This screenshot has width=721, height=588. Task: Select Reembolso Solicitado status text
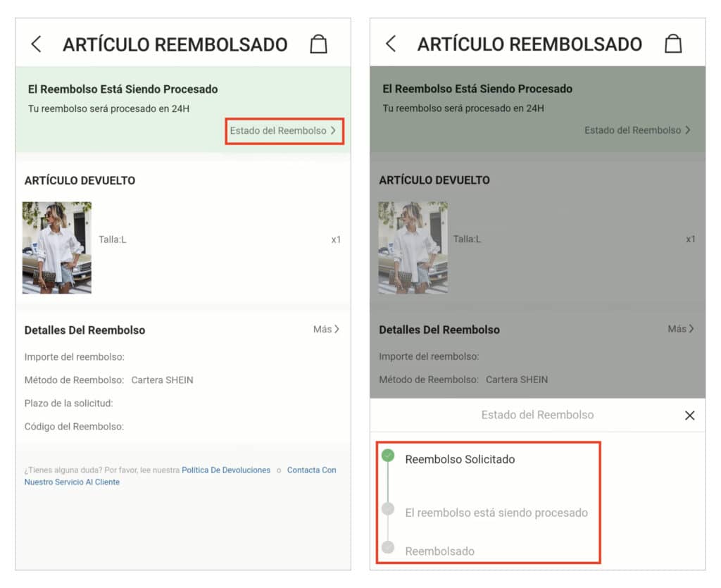tap(460, 459)
